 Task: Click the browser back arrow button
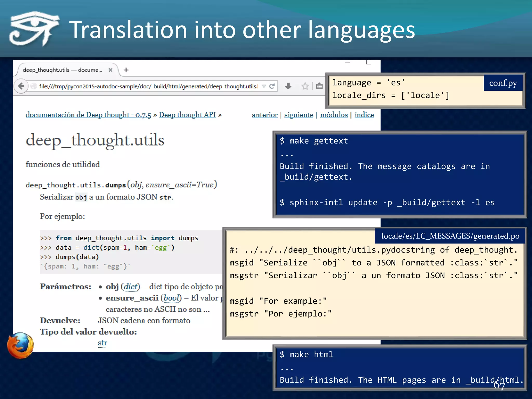(21, 86)
